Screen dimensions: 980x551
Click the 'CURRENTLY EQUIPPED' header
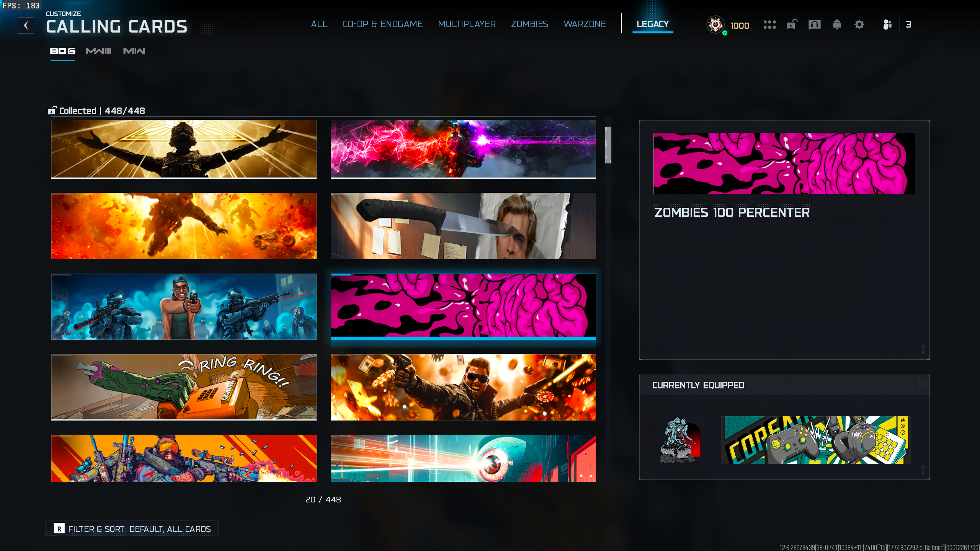pyautogui.click(x=698, y=385)
